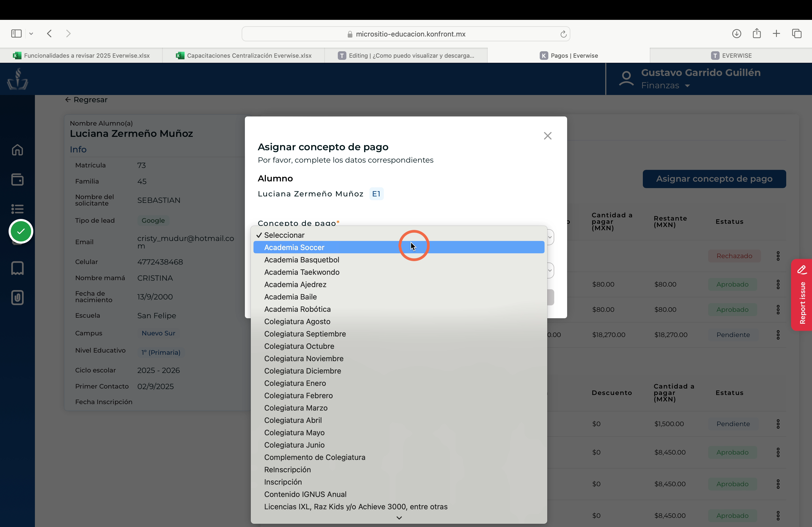Click the Nuevo Sur campus tag

coord(158,333)
